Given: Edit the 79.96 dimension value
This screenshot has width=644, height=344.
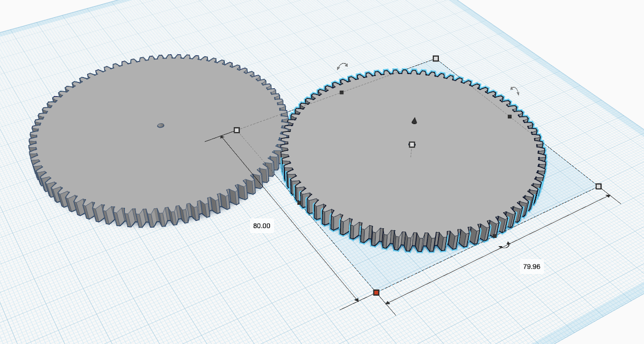Looking at the screenshot, I should 531,267.
